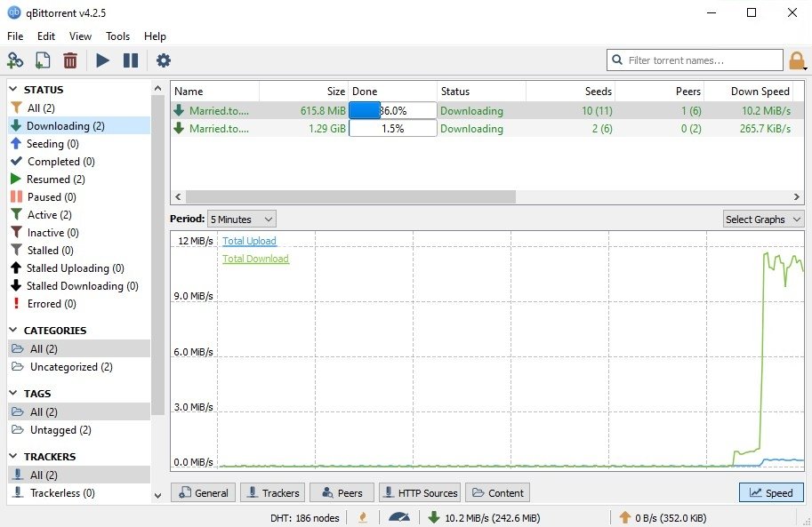The height and width of the screenshot is (527, 812).
Task: Click the 1.5% progress bar of second torrent
Action: pyautogui.click(x=392, y=129)
